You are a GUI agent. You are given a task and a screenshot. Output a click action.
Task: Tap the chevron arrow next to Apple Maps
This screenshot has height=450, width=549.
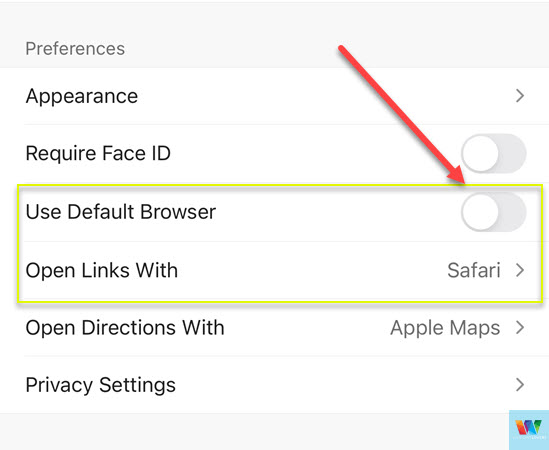point(520,327)
